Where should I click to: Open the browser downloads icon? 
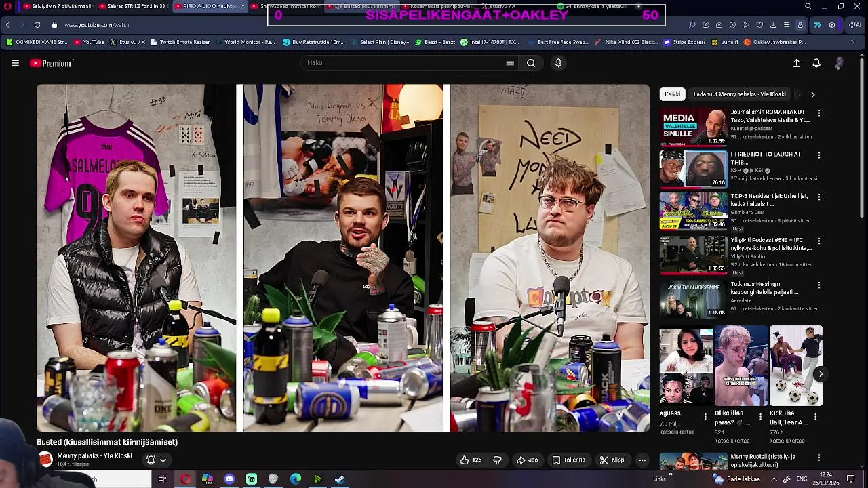click(773, 25)
